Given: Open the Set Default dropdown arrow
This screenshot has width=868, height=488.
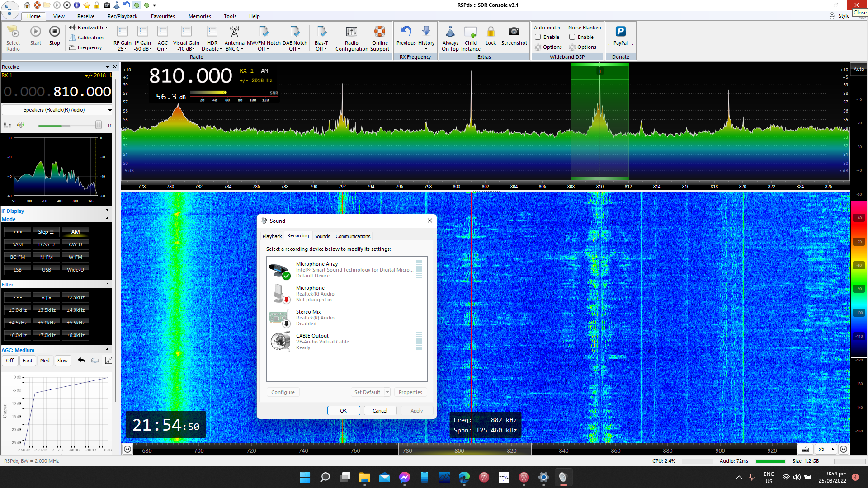Looking at the screenshot, I should [x=387, y=392].
